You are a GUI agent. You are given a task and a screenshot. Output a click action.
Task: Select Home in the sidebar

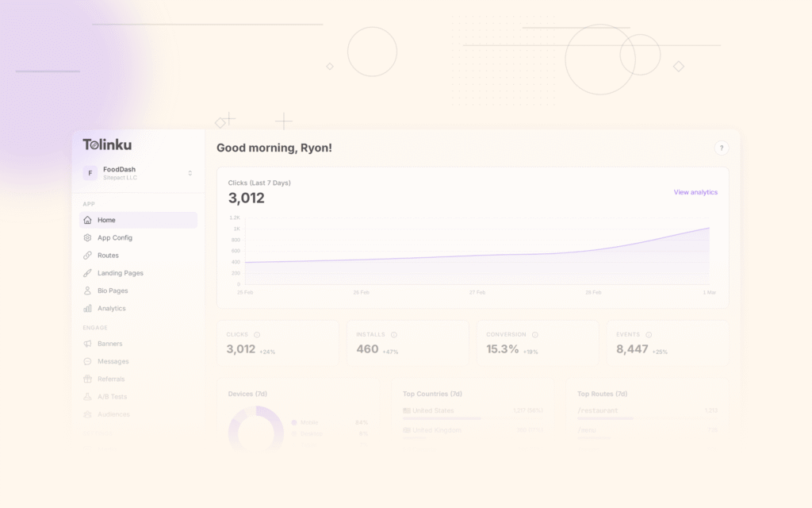pos(138,220)
